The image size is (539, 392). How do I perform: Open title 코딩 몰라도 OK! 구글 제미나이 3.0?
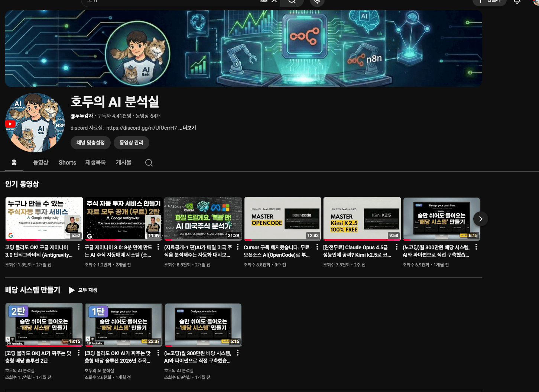[x=39, y=251]
